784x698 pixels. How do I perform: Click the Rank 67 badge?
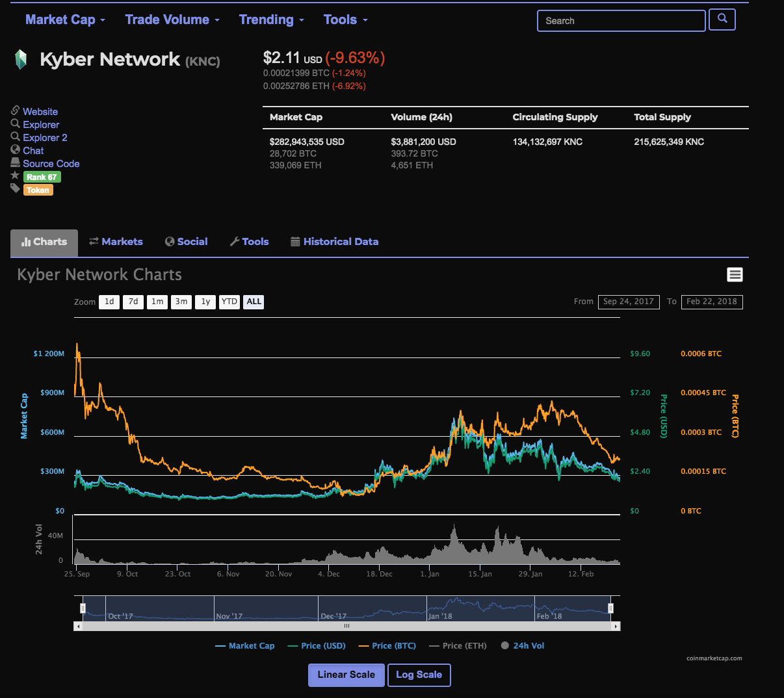click(42, 177)
